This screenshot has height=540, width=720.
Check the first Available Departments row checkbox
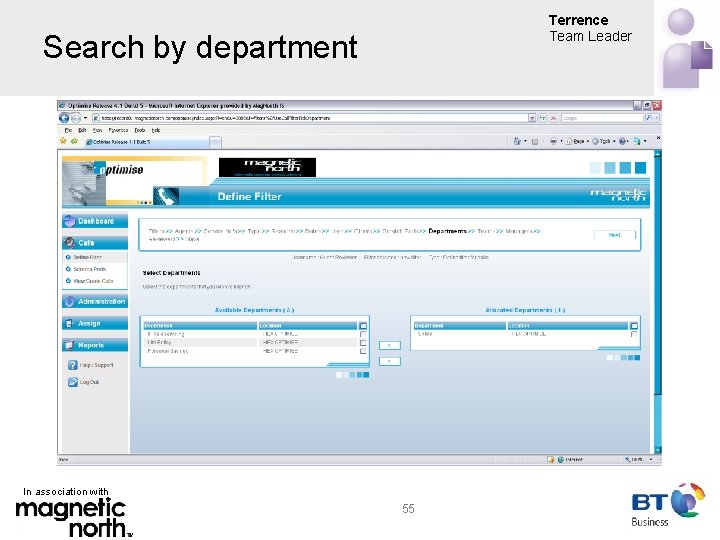[x=363, y=334]
